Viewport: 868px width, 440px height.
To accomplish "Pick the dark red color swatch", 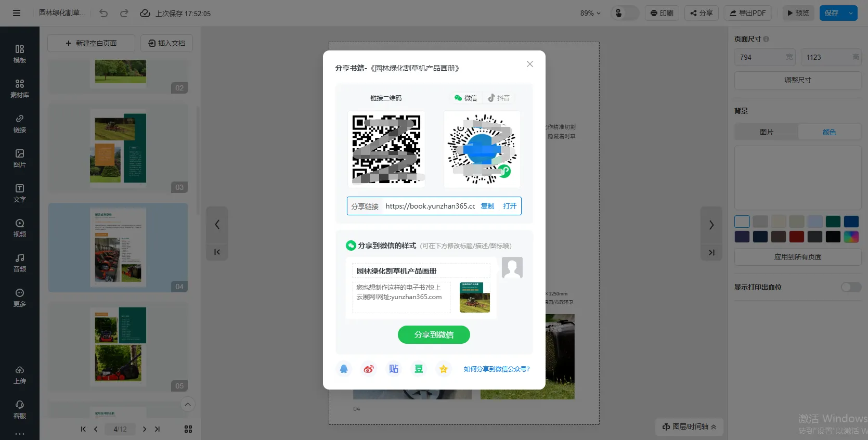I will point(797,237).
